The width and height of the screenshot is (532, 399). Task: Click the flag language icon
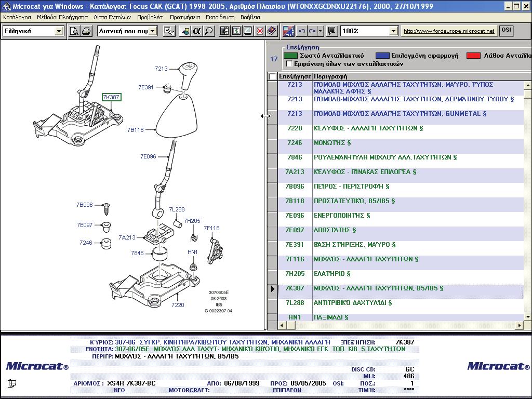[288, 31]
